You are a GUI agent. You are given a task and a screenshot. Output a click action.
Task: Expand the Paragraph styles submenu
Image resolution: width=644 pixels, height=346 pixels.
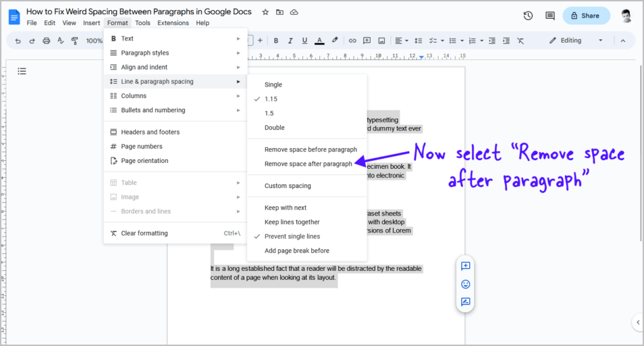(176, 53)
